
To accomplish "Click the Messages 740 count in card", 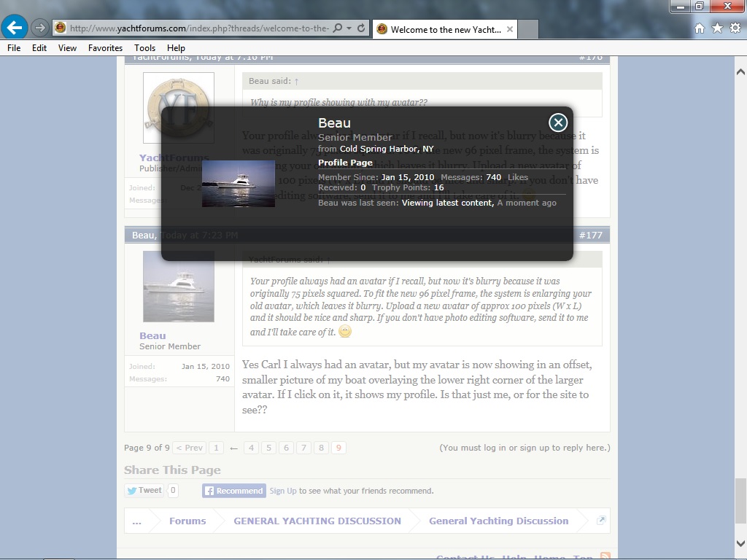I will (x=494, y=177).
